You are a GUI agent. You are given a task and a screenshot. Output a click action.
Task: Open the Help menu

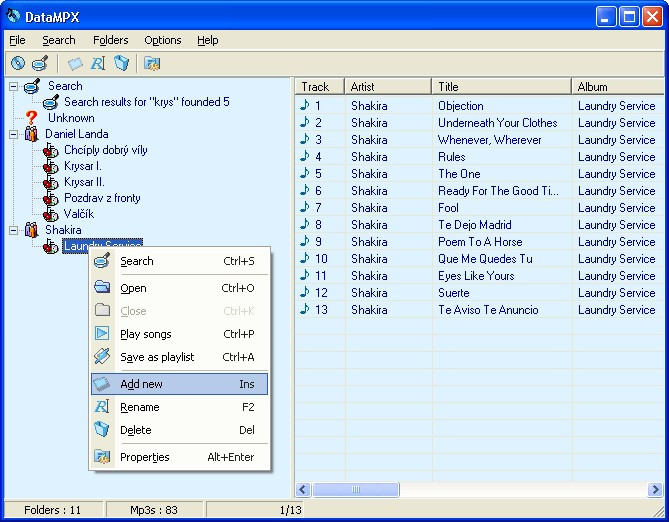pos(207,40)
